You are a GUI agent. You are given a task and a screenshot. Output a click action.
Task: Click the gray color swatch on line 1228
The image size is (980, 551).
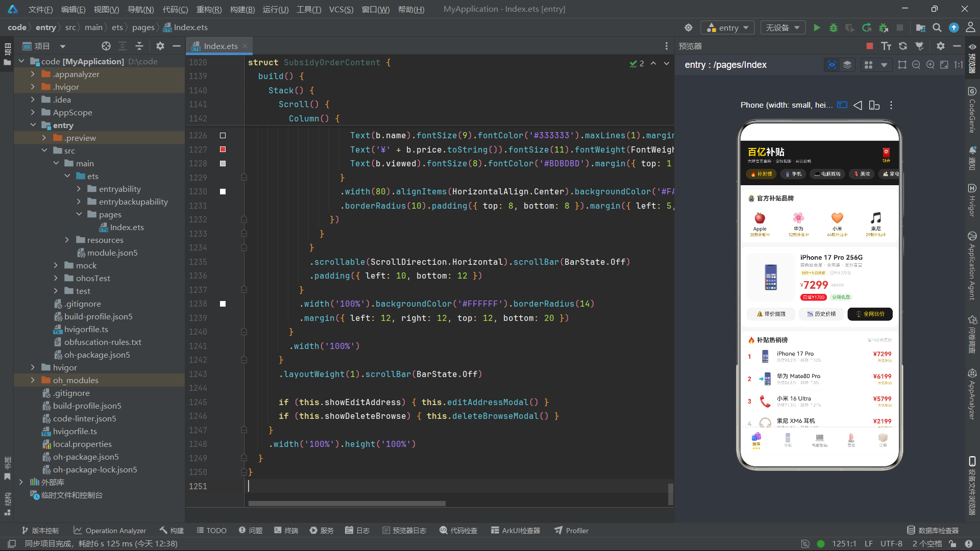tap(223, 164)
